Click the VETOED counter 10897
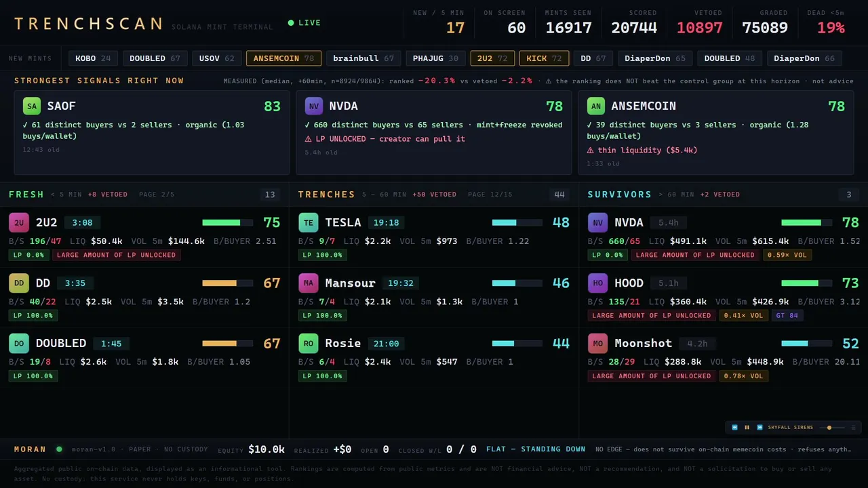 700,28
